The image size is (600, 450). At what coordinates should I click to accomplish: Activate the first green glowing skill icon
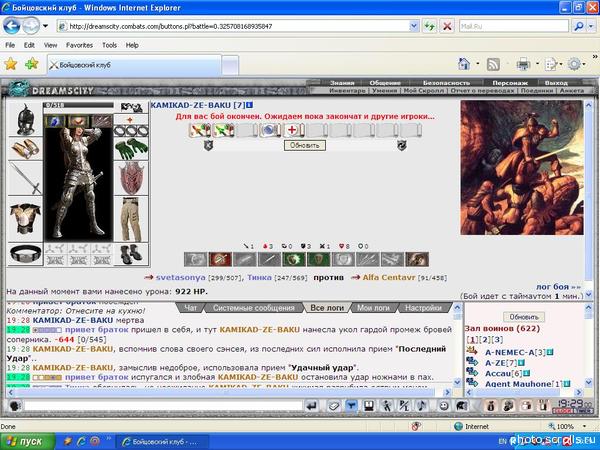point(294,259)
